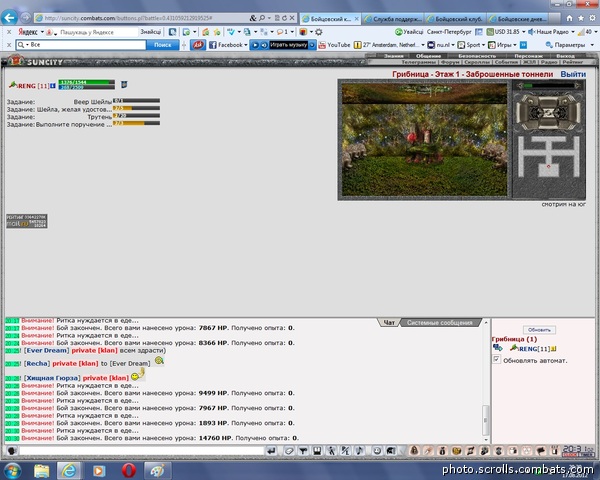Click the Ever Dream nickname in chat
This screenshot has height=480, width=600.
tap(46, 351)
